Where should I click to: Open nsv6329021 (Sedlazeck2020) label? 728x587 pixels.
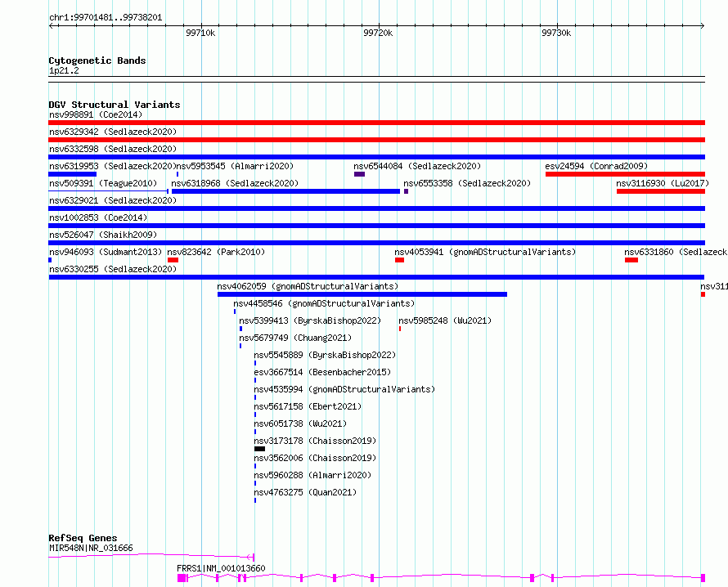tap(113, 200)
